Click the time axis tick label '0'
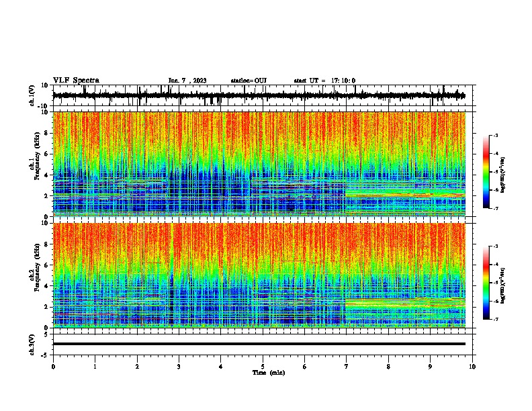Screen dimensions: 532x411 (x=53, y=367)
